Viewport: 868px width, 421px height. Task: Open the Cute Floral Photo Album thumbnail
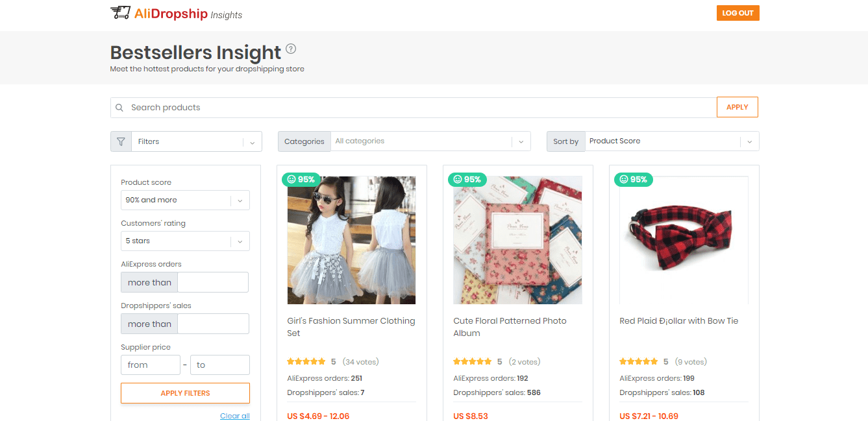click(x=517, y=240)
